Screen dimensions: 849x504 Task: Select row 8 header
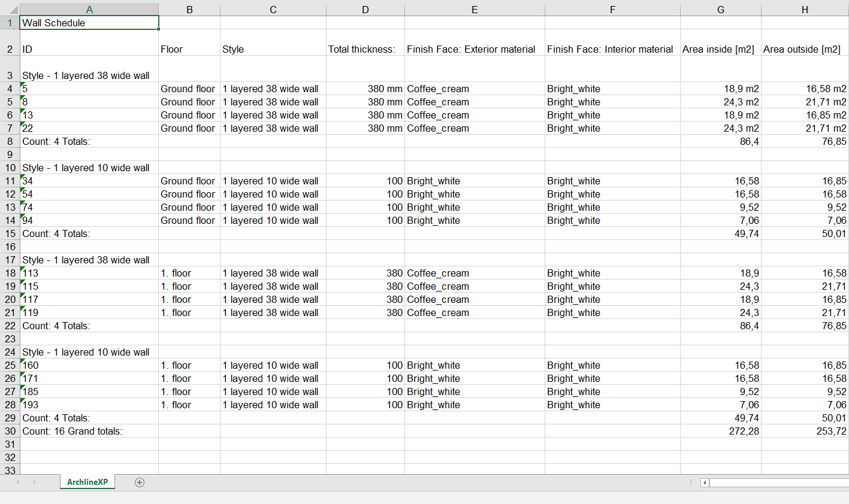tap(10, 141)
